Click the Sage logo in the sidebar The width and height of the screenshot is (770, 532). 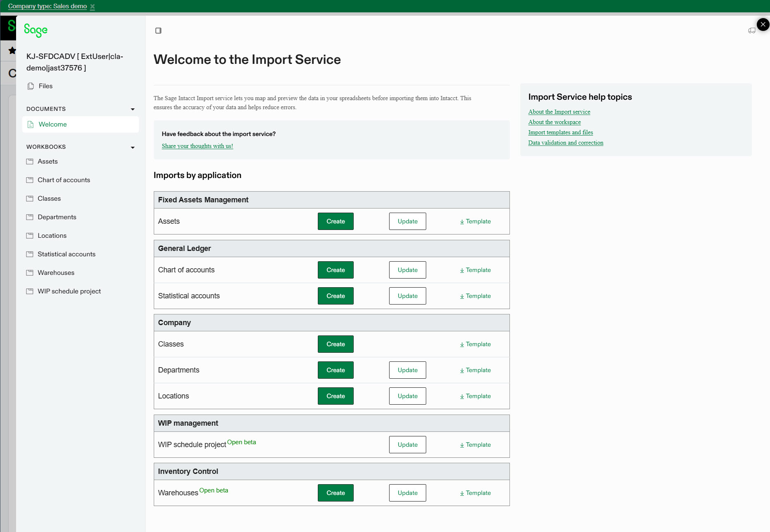[x=35, y=30]
